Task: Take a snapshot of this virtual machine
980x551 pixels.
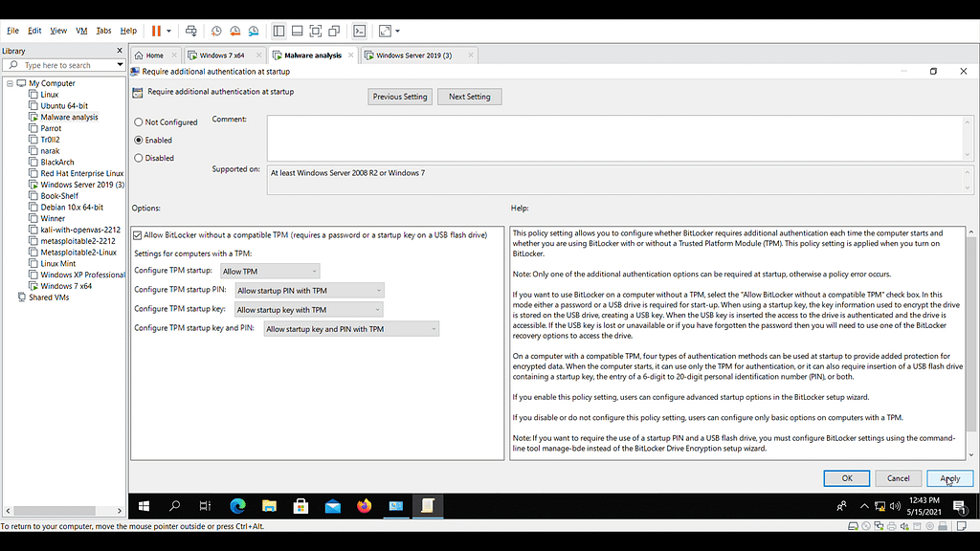Action: point(216,31)
